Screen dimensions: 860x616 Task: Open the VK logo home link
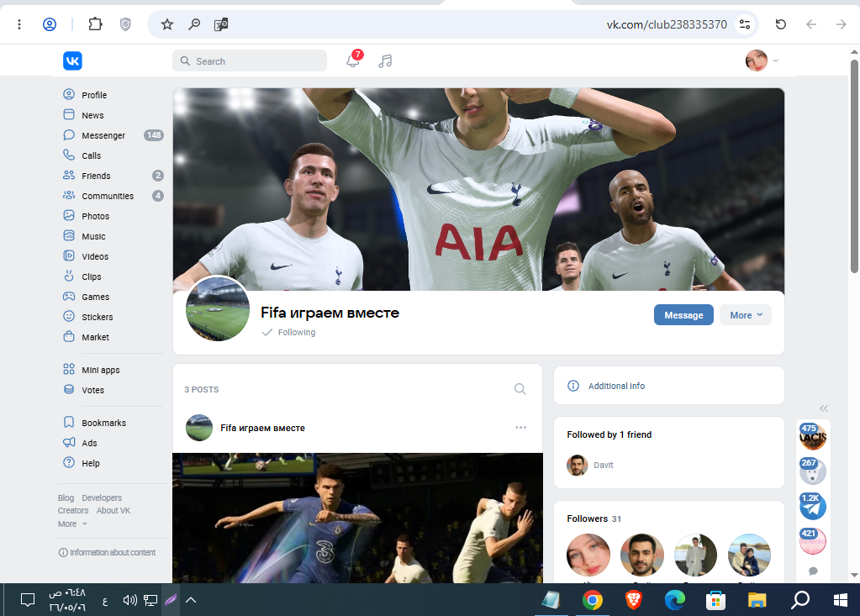click(x=72, y=61)
